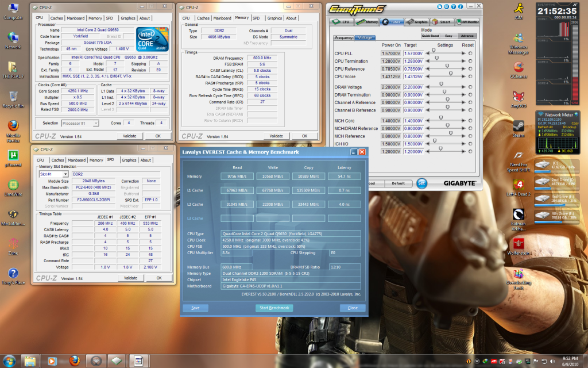Viewport: 588px width, 368px height.
Task: Click the EasyTune6 question-mark help icon
Action: pos(454,6)
